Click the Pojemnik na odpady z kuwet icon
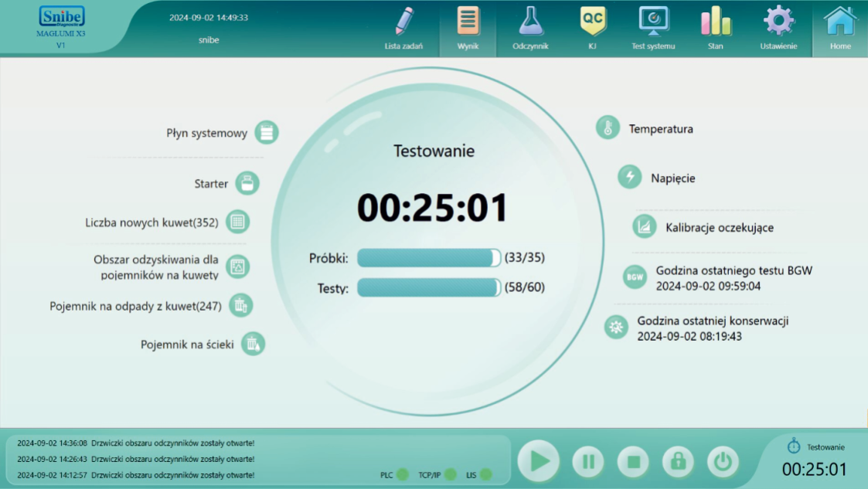868x489 pixels. click(x=240, y=305)
